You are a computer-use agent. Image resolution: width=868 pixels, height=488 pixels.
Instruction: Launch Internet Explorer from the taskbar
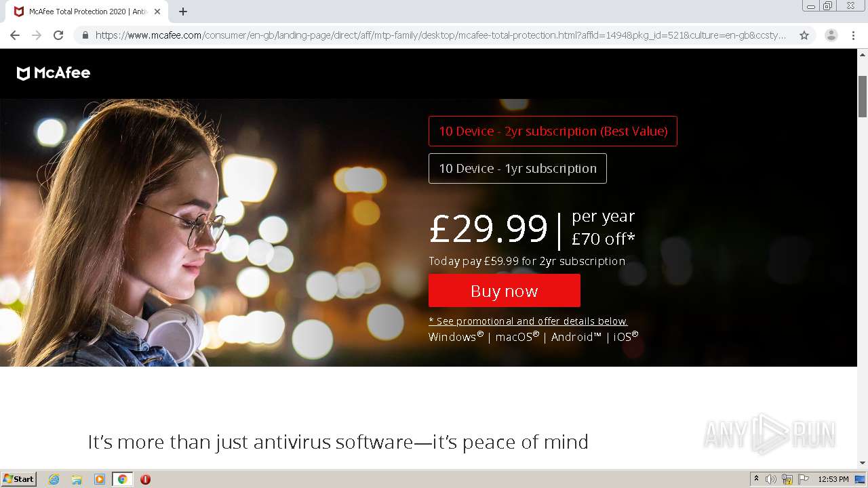point(54,479)
